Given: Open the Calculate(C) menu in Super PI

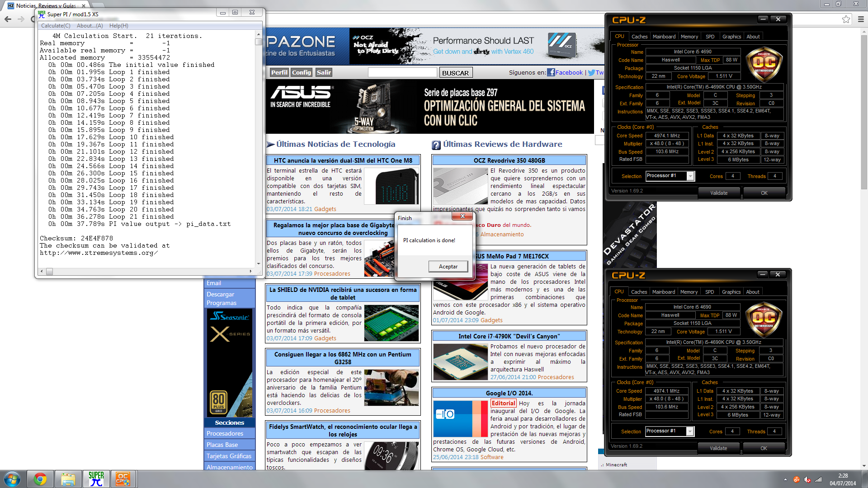Looking at the screenshot, I should pos(56,26).
